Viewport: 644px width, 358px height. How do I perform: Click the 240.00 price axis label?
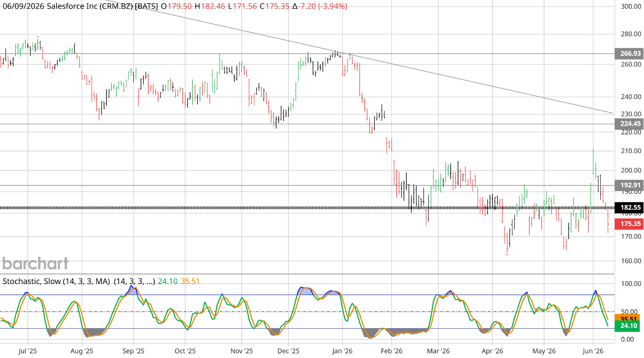(x=631, y=97)
